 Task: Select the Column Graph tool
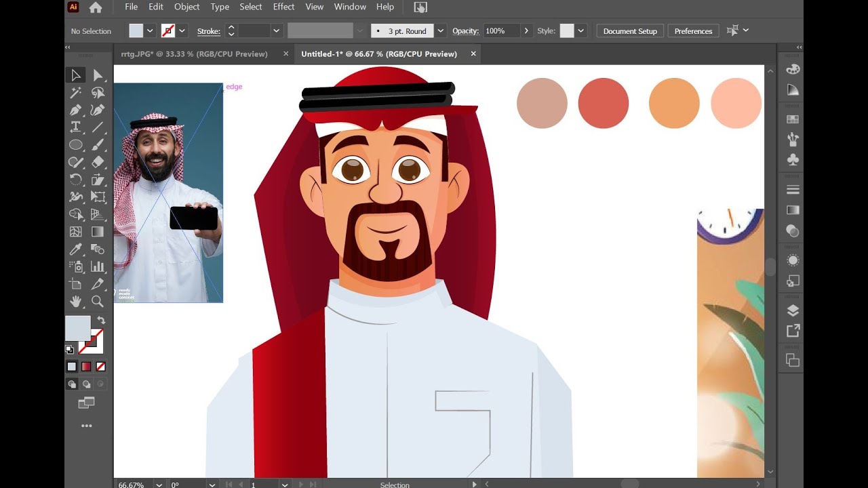[98, 267]
